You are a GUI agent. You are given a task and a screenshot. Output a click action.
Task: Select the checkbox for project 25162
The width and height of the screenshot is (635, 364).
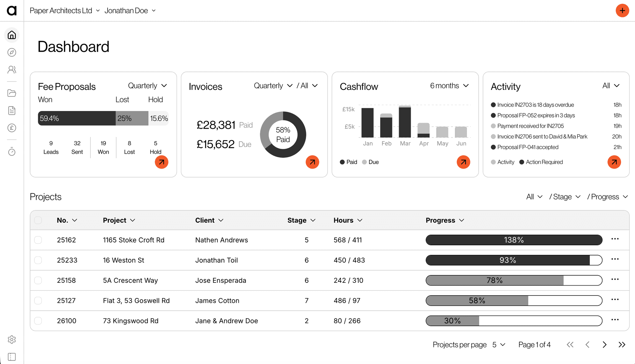coord(38,240)
